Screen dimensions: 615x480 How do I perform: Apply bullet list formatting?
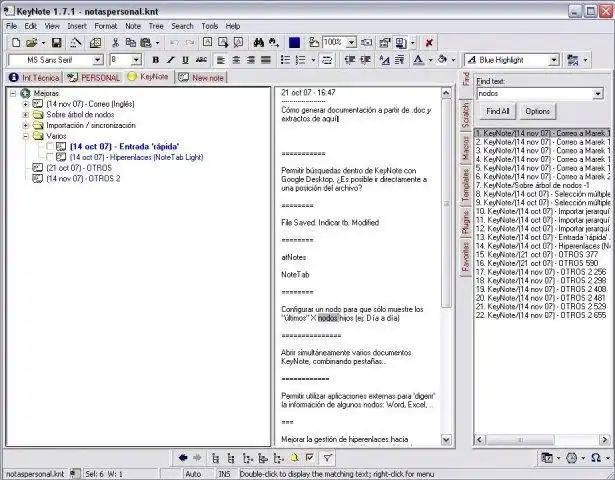click(286, 60)
